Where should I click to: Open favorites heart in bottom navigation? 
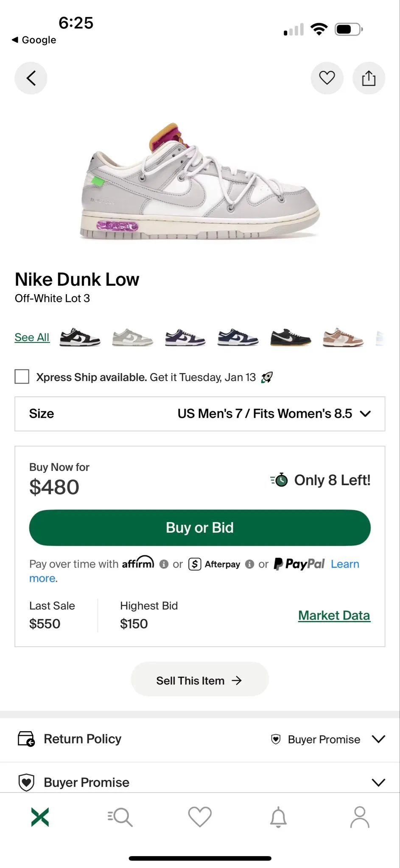pyautogui.click(x=200, y=817)
